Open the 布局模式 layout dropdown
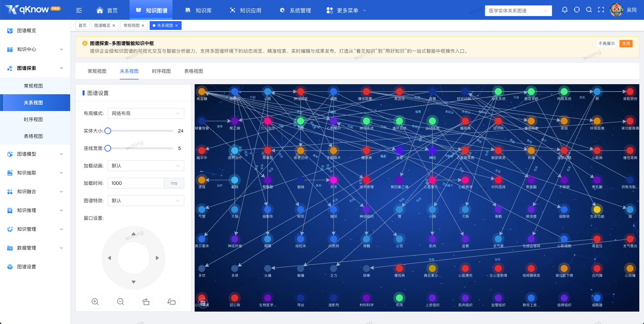 tap(146, 113)
